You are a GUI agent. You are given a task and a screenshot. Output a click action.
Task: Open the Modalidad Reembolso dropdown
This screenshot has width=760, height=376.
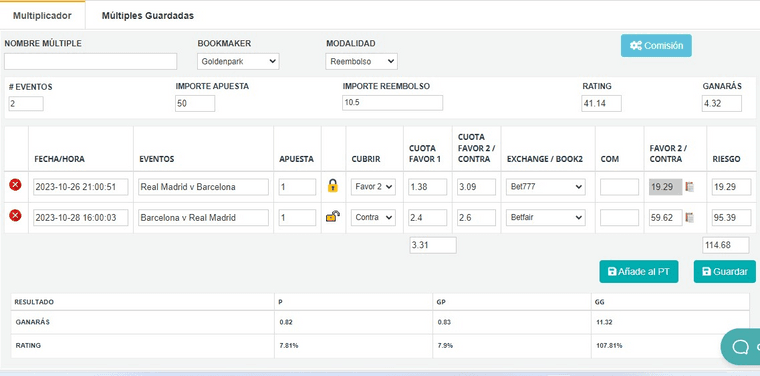pyautogui.click(x=362, y=62)
